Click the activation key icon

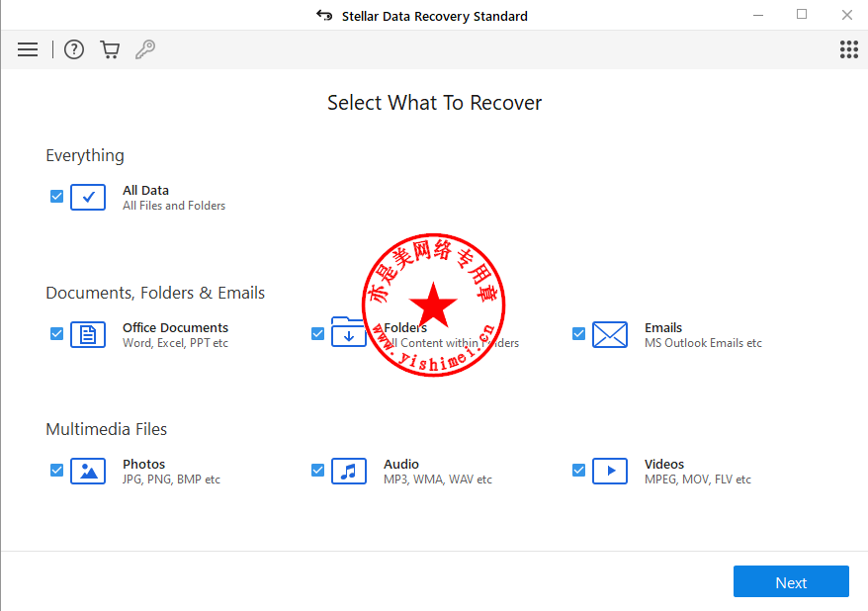pyautogui.click(x=145, y=49)
